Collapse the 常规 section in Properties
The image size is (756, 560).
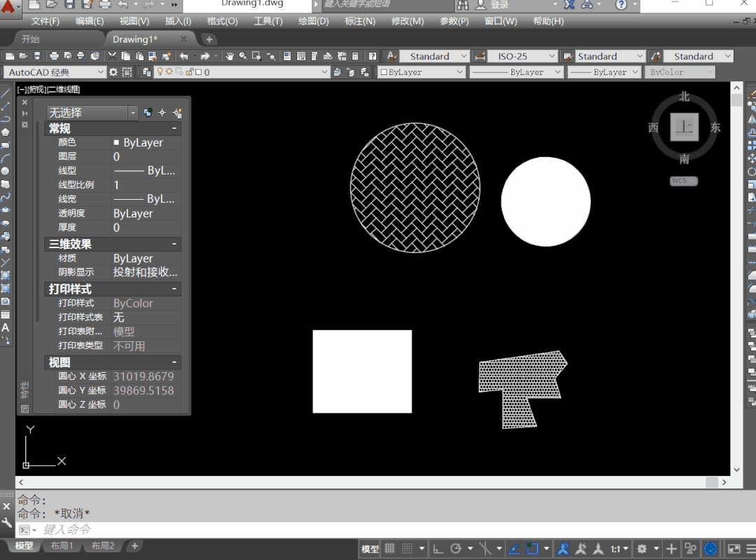click(174, 129)
